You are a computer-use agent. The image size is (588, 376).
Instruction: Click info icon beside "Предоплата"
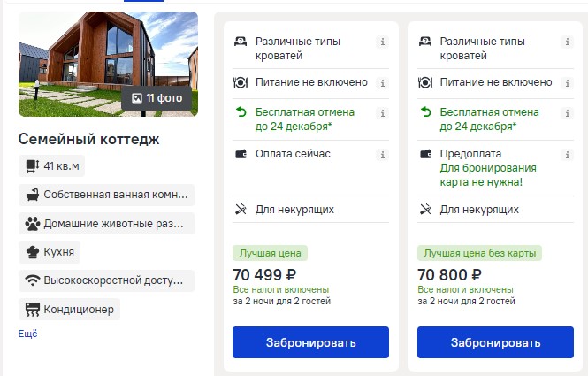[567, 155]
